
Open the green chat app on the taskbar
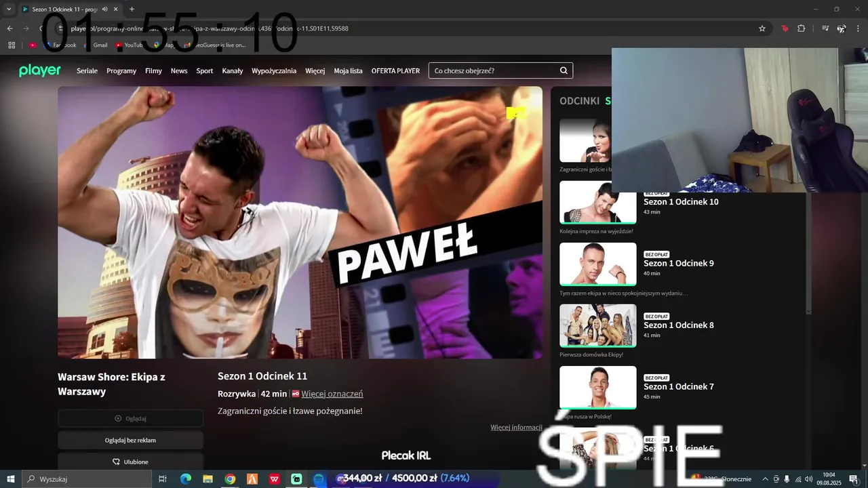coord(296,479)
